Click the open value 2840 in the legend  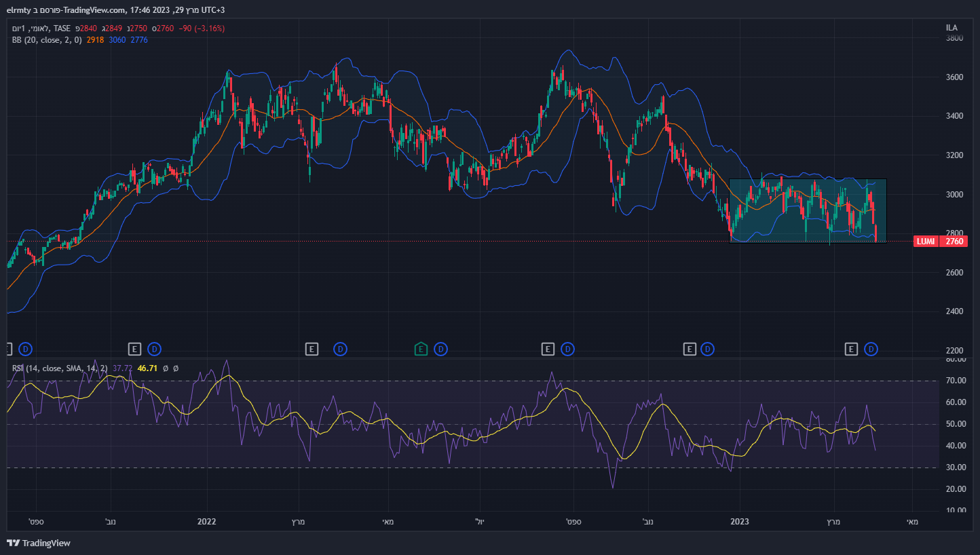[x=88, y=28]
